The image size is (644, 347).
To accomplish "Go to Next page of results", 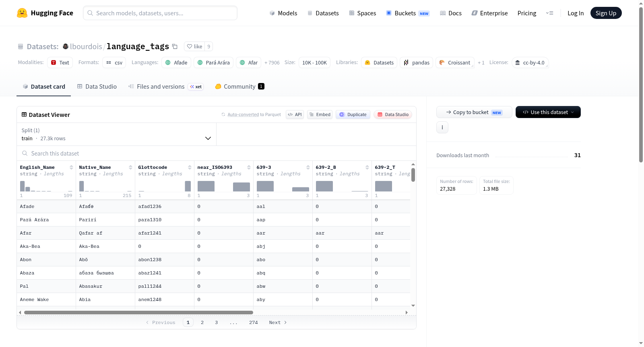I will [x=278, y=322].
